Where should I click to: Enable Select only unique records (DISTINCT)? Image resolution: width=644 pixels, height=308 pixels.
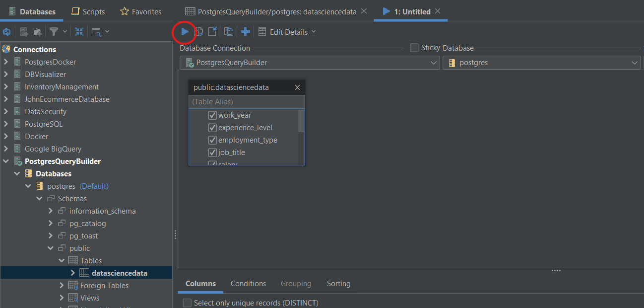pos(187,303)
